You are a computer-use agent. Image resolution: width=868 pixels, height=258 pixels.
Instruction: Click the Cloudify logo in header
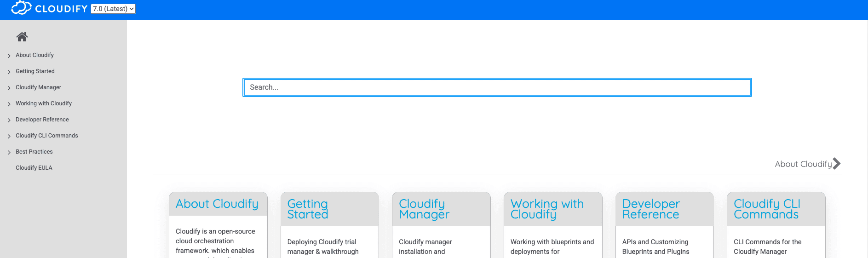[x=49, y=8]
